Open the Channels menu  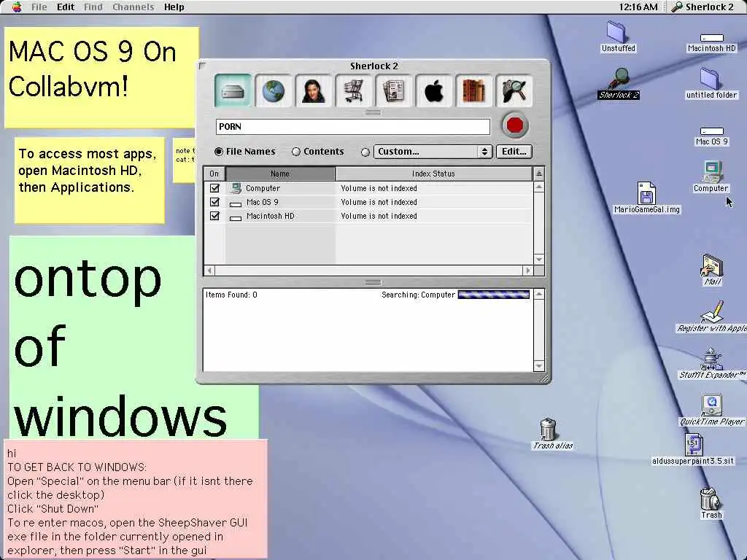[x=133, y=7]
